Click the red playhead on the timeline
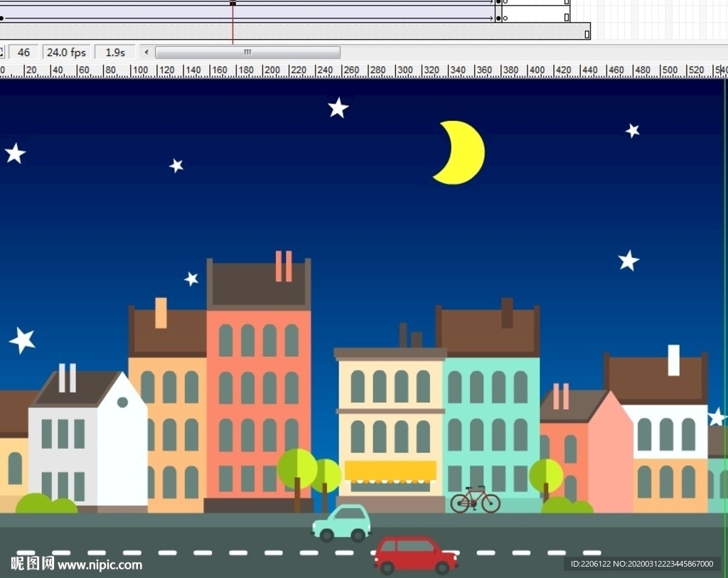728x578 pixels. click(232, 4)
